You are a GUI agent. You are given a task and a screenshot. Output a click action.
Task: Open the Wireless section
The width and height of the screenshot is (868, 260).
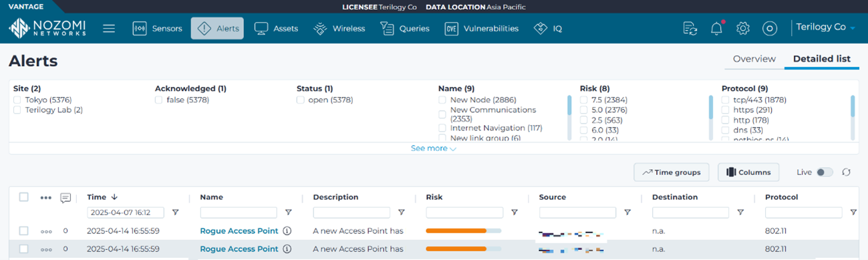tap(339, 29)
